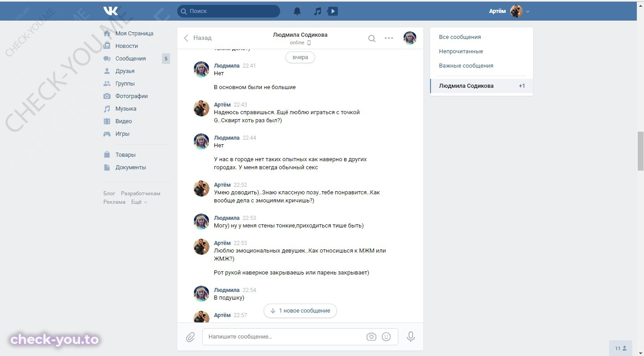644x356 pixels.
Task: Open Сообщения in the sidebar
Action: (x=131, y=59)
